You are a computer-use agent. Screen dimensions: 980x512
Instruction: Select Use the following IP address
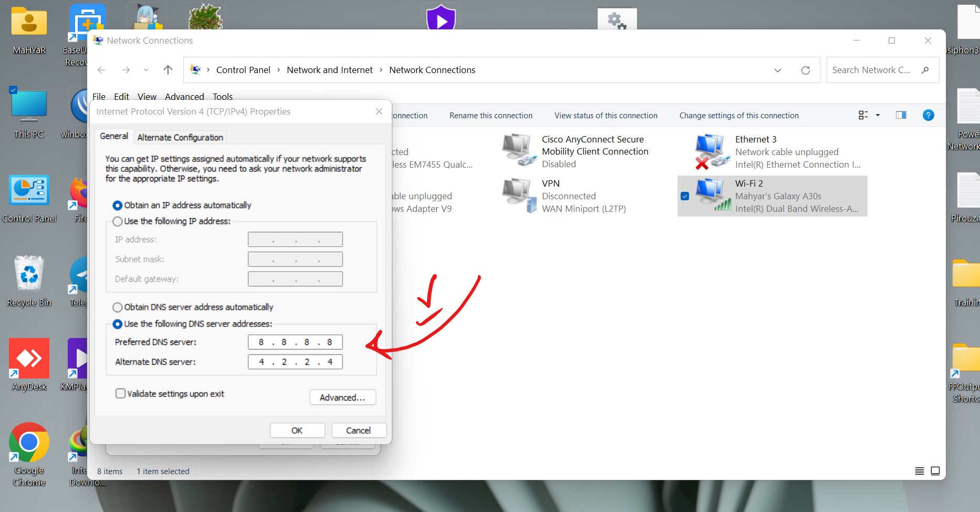click(118, 221)
